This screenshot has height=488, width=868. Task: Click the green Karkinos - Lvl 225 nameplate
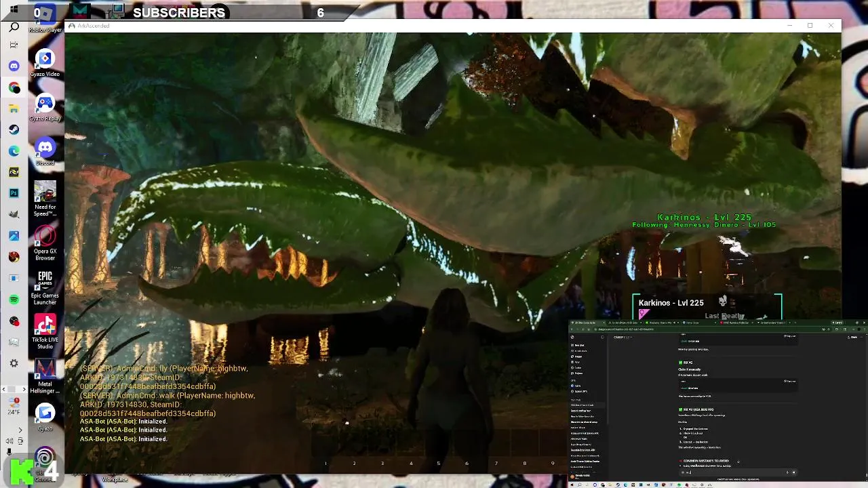tap(704, 217)
